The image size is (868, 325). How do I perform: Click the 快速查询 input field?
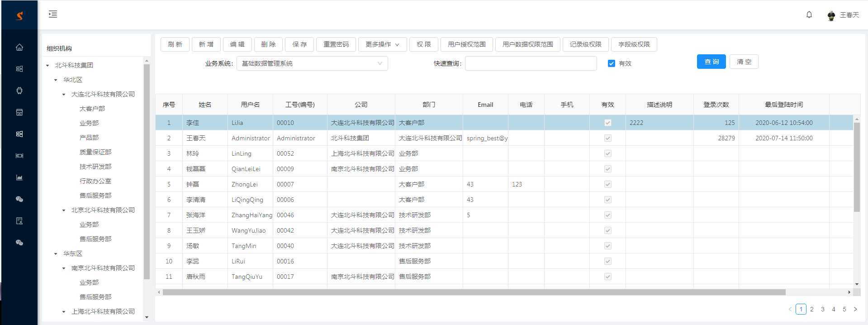(530, 63)
